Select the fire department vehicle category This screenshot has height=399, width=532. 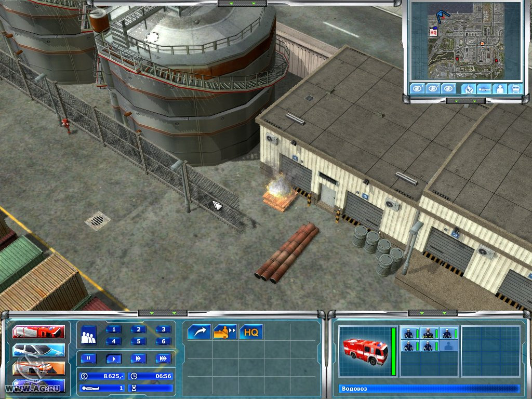(38, 332)
